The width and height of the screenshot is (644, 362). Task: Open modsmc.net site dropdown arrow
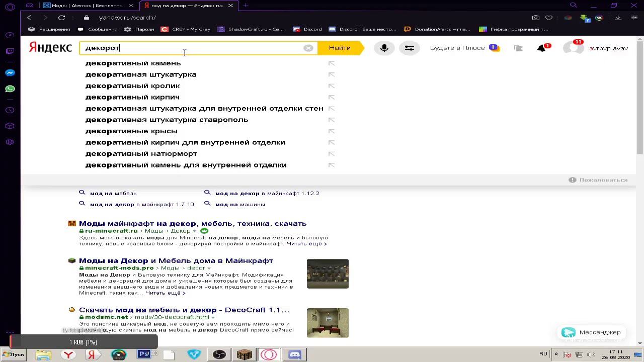click(213, 318)
